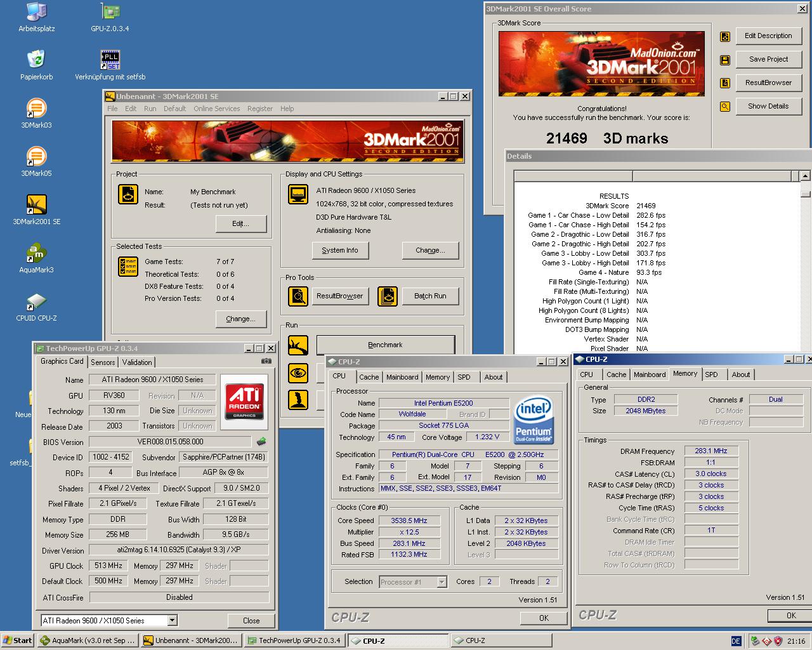Click the Edit... button in Project section

[241, 223]
